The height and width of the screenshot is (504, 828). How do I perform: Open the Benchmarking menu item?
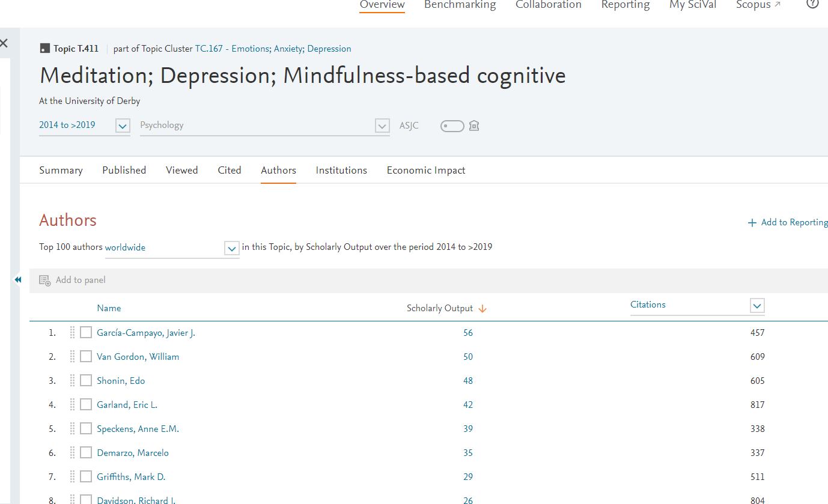click(x=460, y=5)
